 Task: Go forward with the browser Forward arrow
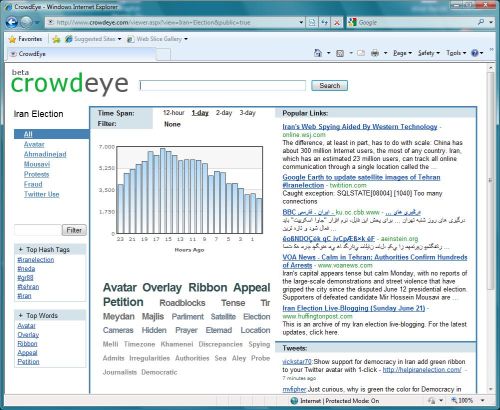pos(26,22)
